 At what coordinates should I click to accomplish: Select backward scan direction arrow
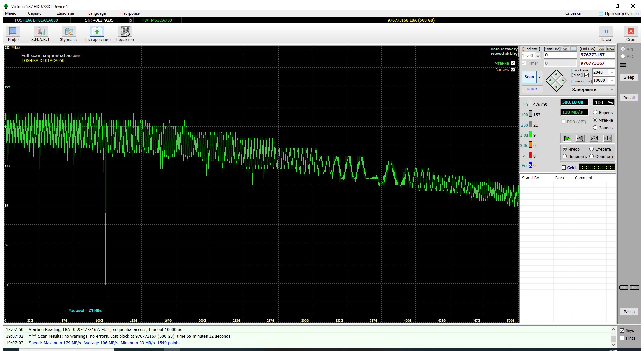580,138
